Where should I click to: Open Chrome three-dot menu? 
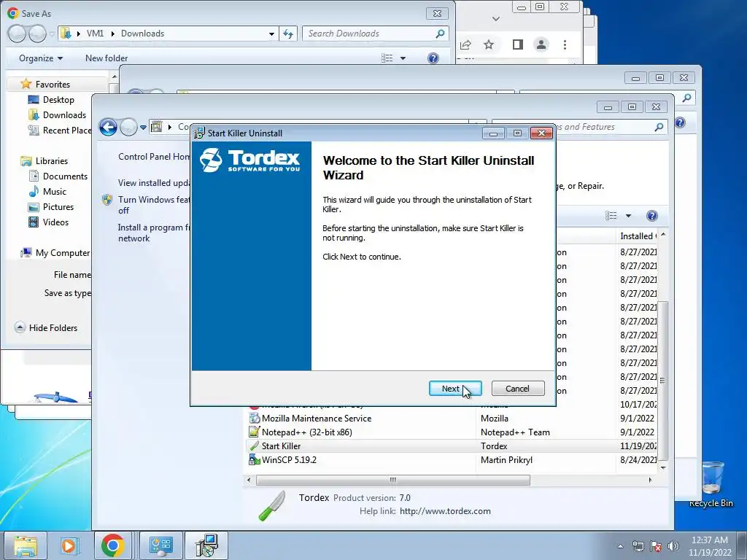(x=565, y=44)
